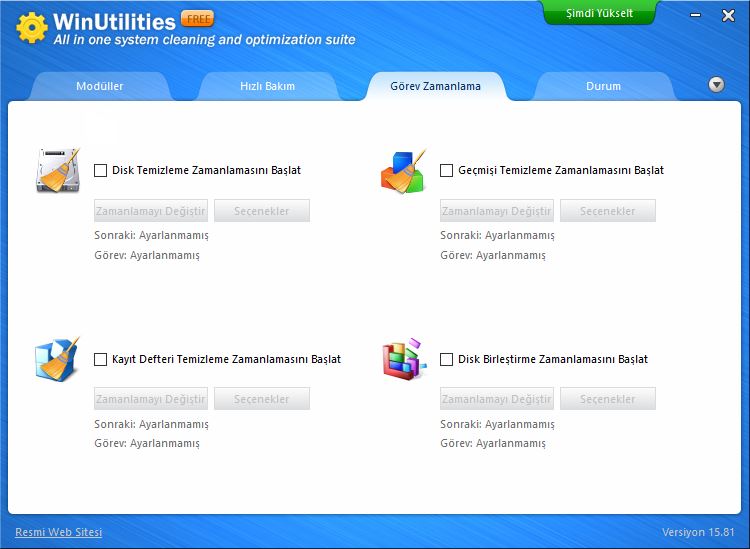Screen dimensions: 750x549
Task: Enable Geçmişi Temizleme Zamanlamasını Başlat checkbox
Action: pyautogui.click(x=446, y=170)
